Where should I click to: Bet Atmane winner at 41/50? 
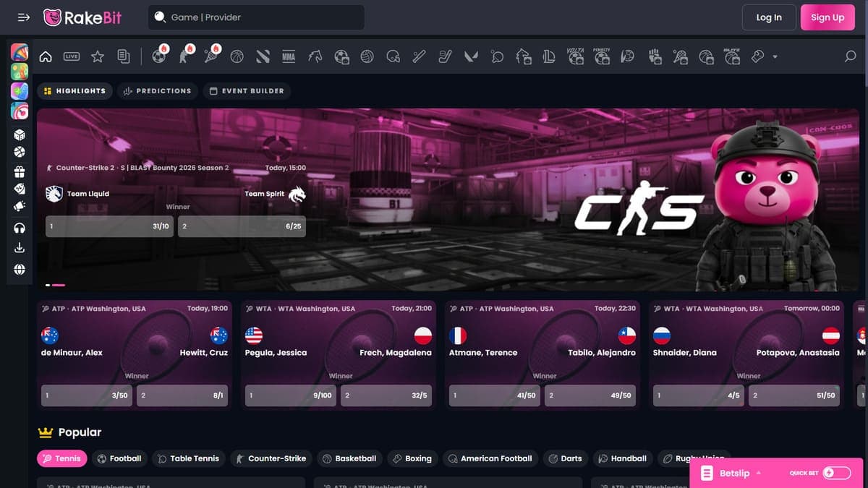click(x=495, y=395)
